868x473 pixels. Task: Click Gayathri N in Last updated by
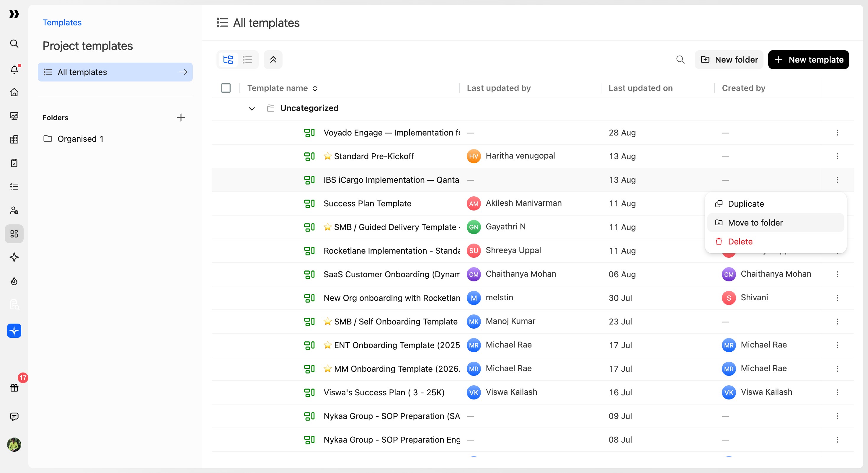click(505, 227)
